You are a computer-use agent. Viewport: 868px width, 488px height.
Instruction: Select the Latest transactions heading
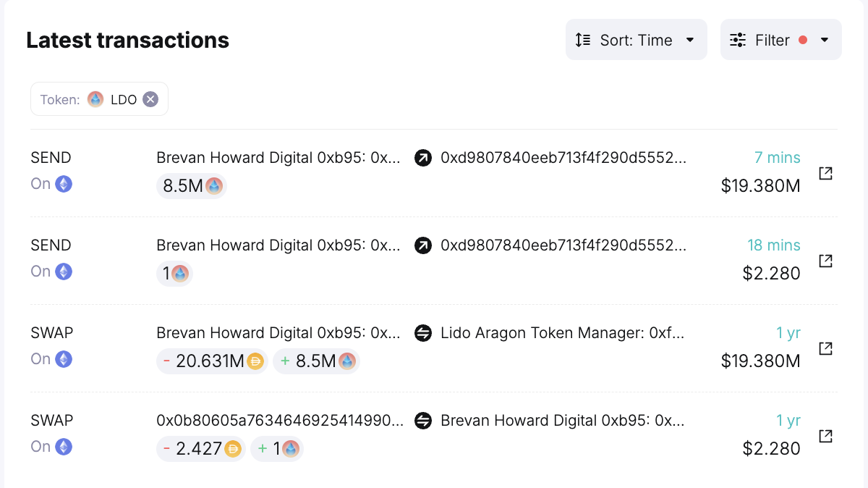(x=127, y=40)
